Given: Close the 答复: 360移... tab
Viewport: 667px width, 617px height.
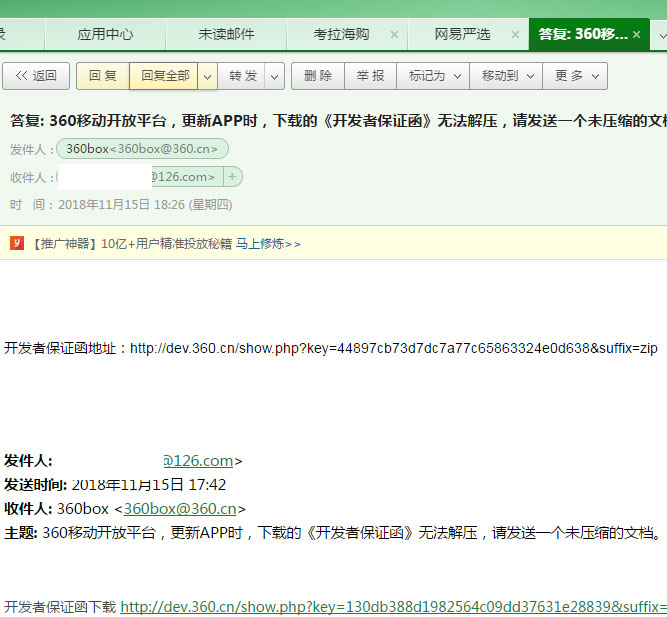Looking at the screenshot, I should pos(636,34).
